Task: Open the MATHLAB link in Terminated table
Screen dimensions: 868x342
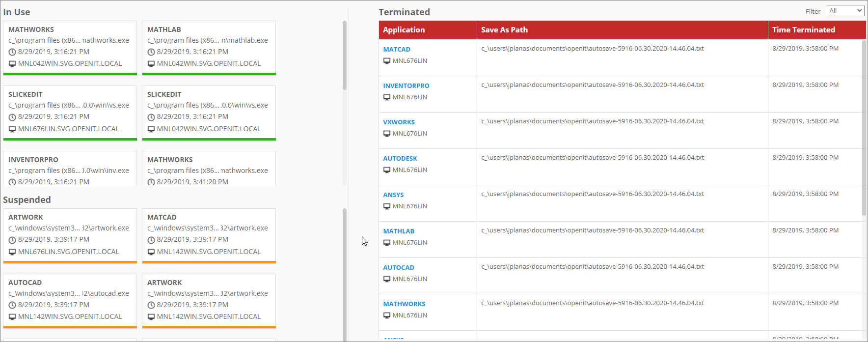Action: tap(399, 231)
